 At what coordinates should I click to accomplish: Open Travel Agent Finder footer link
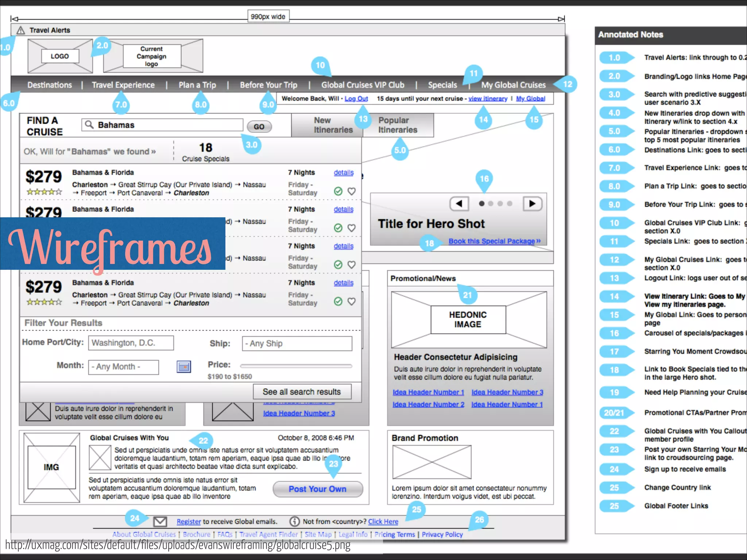point(268,534)
